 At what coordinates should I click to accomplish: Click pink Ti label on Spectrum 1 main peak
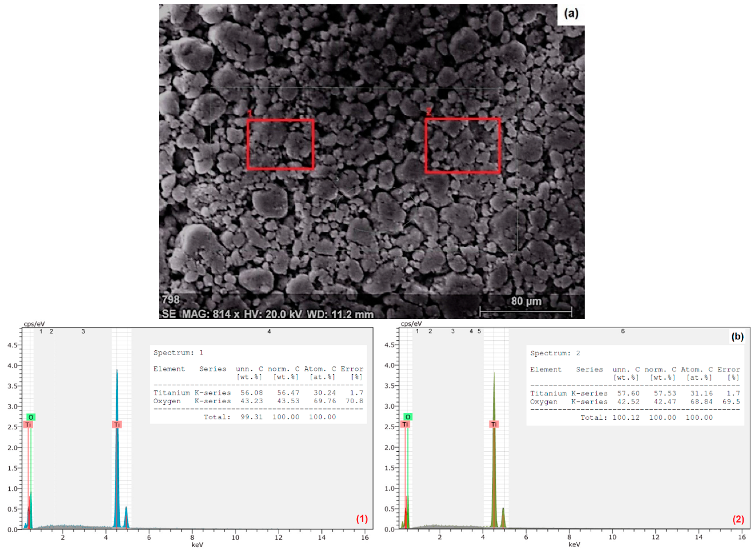tap(117, 424)
